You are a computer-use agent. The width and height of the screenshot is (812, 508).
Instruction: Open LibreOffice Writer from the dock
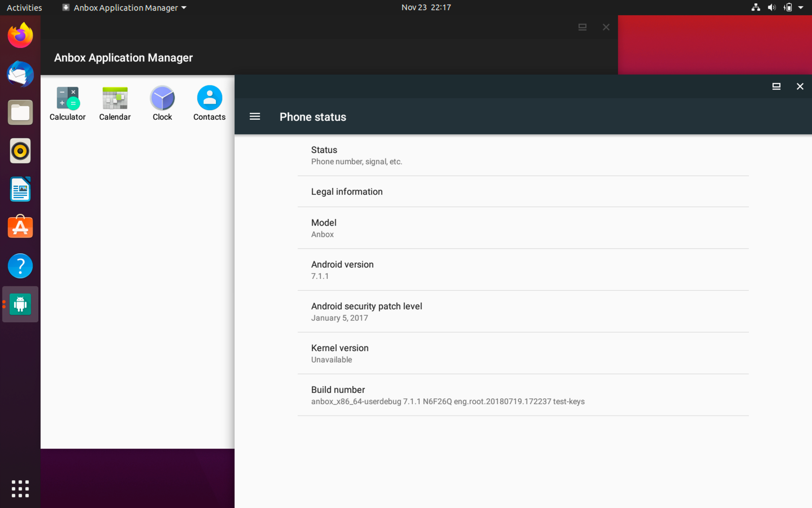[x=20, y=189]
